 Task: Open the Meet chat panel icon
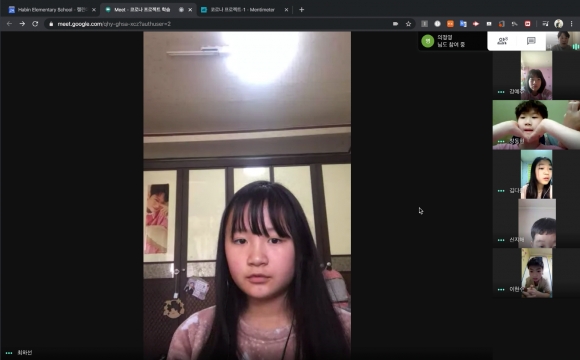[x=531, y=41]
